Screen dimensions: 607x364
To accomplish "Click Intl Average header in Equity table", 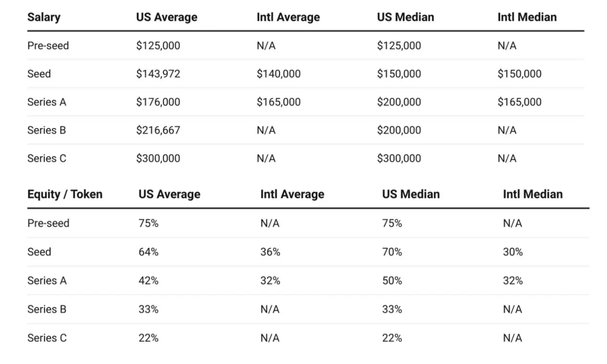I will point(292,194).
